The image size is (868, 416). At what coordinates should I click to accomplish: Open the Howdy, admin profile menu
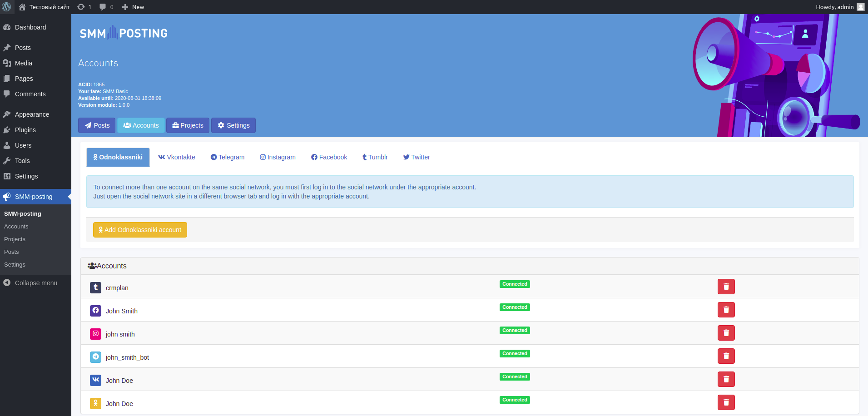click(840, 7)
